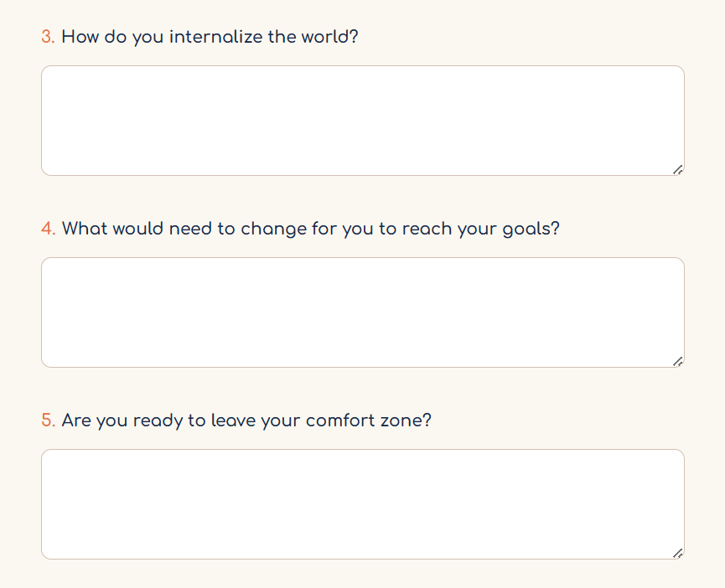Click the word 'internalize' in question 3

pos(216,37)
